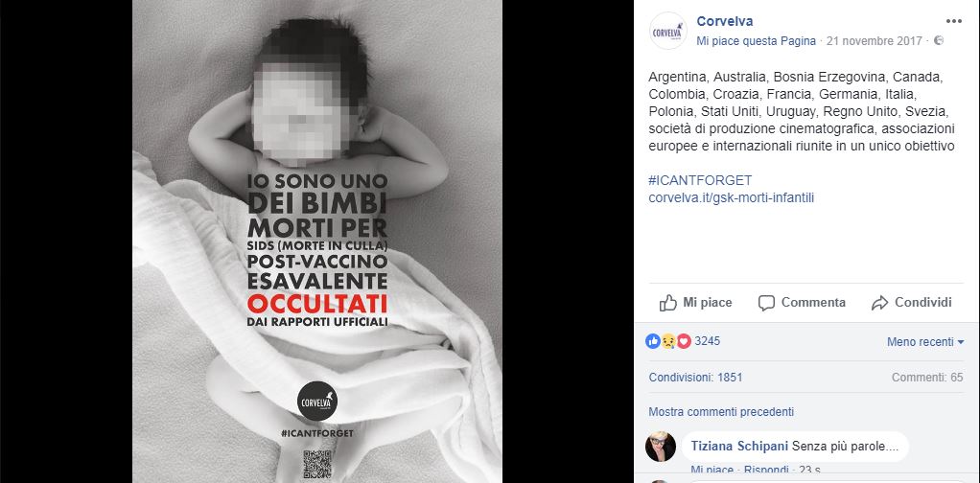Screen dimensions: 980x483
Task: Click the heart love reaction icon
Action: (684, 341)
